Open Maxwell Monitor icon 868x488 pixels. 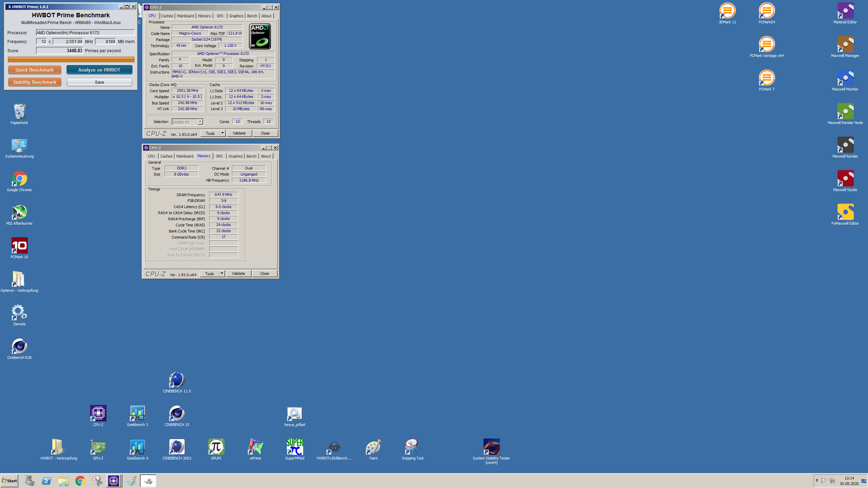(x=845, y=80)
